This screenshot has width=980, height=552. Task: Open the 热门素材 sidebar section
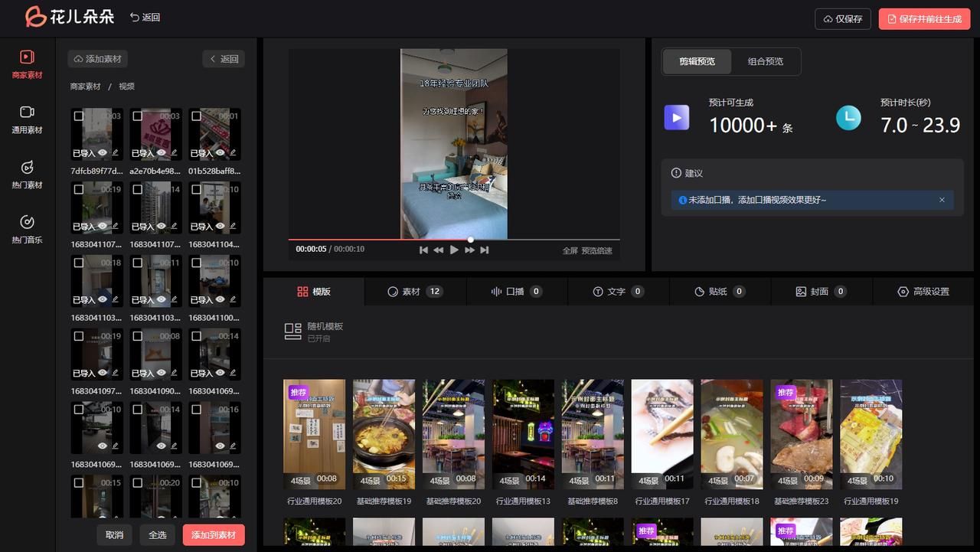click(x=27, y=175)
